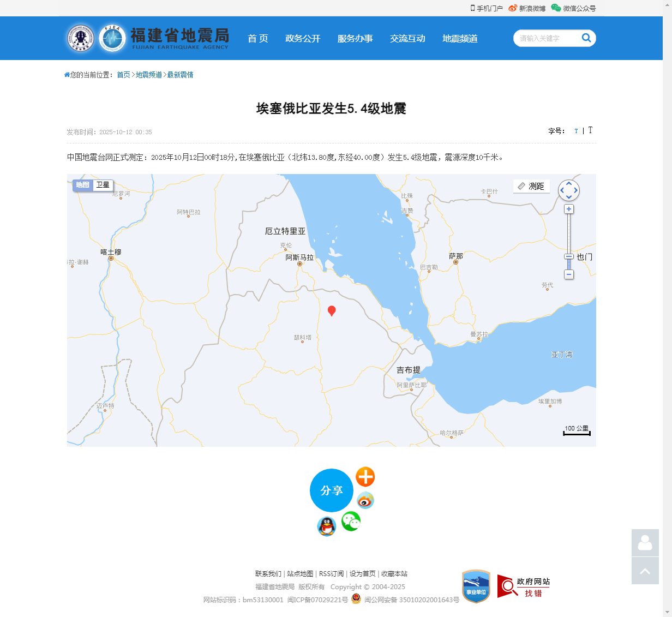The width and height of the screenshot is (672, 617).
Task: Select the 地图 map view mode
Action: point(83,185)
